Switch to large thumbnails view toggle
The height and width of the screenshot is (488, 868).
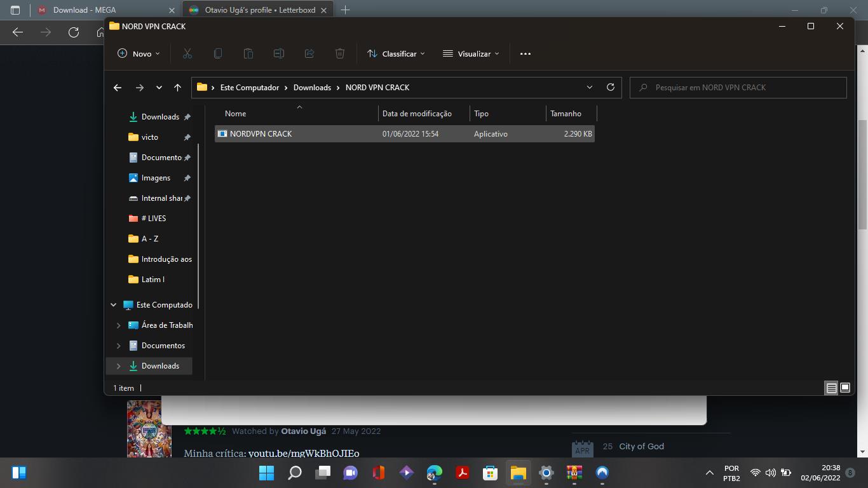pyautogui.click(x=845, y=388)
